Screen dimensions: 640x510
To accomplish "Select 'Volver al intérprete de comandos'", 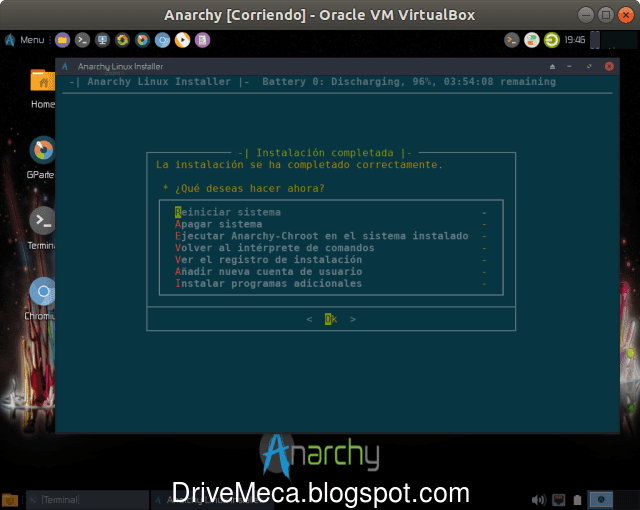I will 330,248.
